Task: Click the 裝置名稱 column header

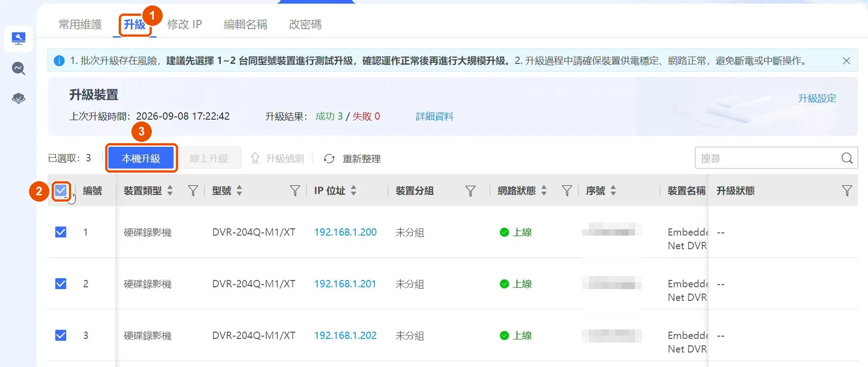Action: 686,191
